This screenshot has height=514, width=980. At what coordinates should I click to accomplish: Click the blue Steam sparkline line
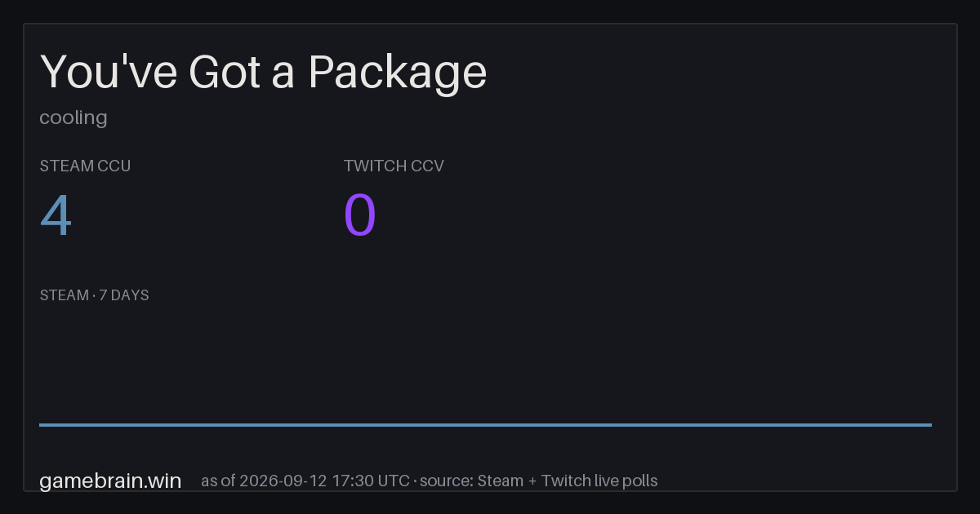click(x=485, y=424)
